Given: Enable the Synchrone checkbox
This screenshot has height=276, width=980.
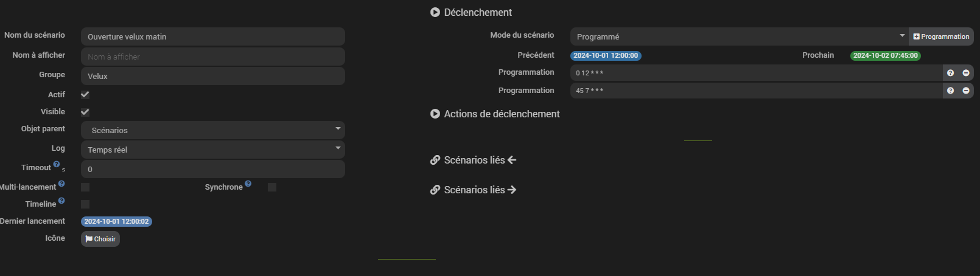Looking at the screenshot, I should click(272, 187).
